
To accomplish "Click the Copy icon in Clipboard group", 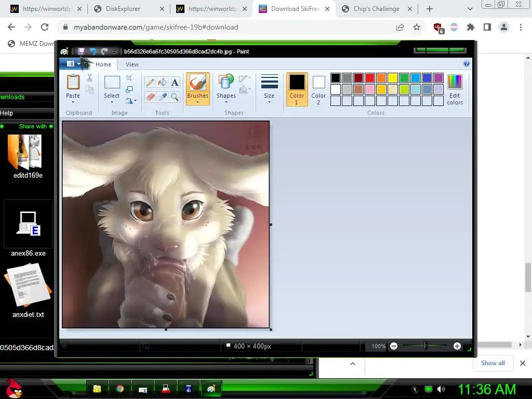I will pyautogui.click(x=89, y=89).
